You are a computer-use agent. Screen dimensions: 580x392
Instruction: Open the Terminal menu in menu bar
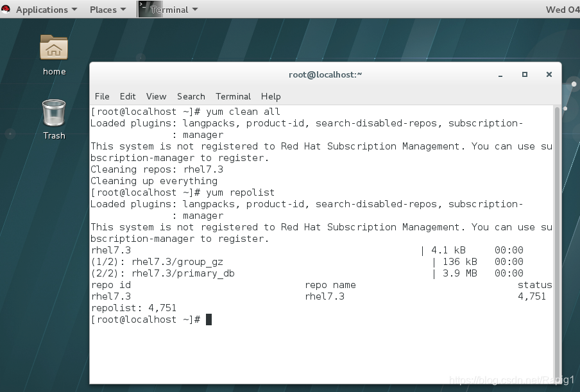233,96
